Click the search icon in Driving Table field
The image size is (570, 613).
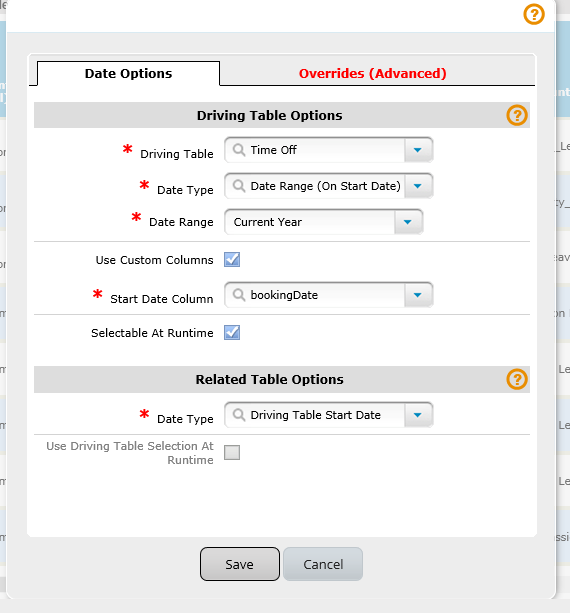(x=238, y=150)
